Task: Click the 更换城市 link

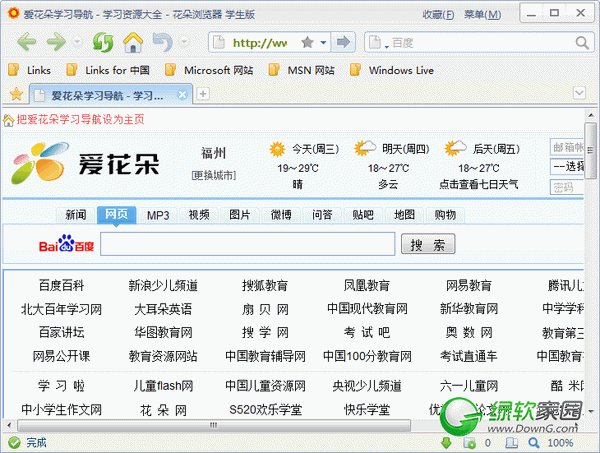Action: coord(214,175)
